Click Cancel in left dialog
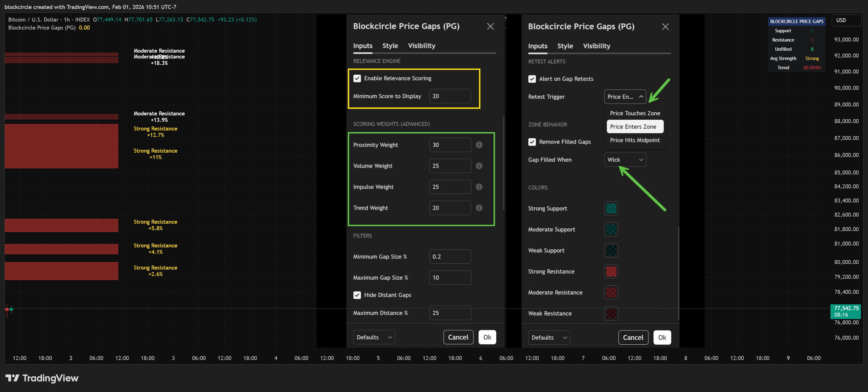 tap(458, 337)
